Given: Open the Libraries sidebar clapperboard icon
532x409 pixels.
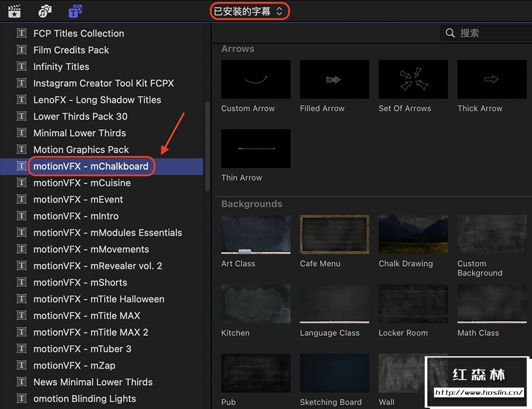Looking at the screenshot, I should 14,11.
